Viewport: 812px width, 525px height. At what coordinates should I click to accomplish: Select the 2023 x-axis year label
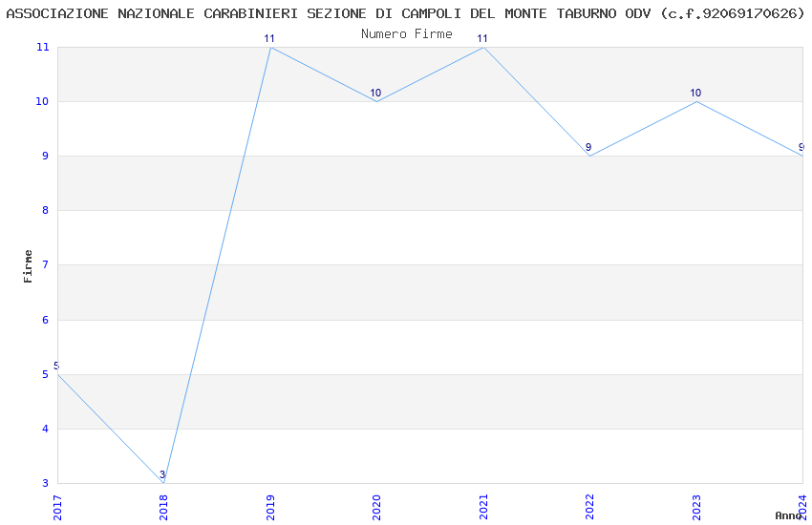click(x=696, y=508)
